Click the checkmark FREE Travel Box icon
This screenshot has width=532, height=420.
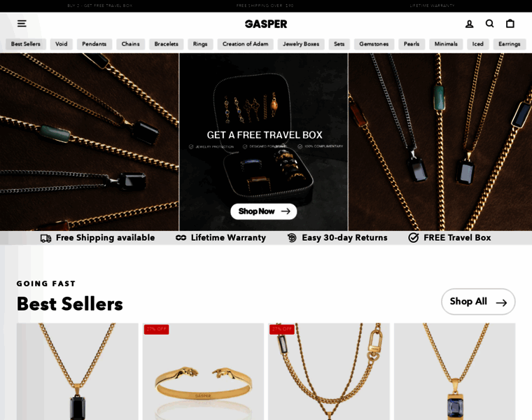click(x=413, y=237)
